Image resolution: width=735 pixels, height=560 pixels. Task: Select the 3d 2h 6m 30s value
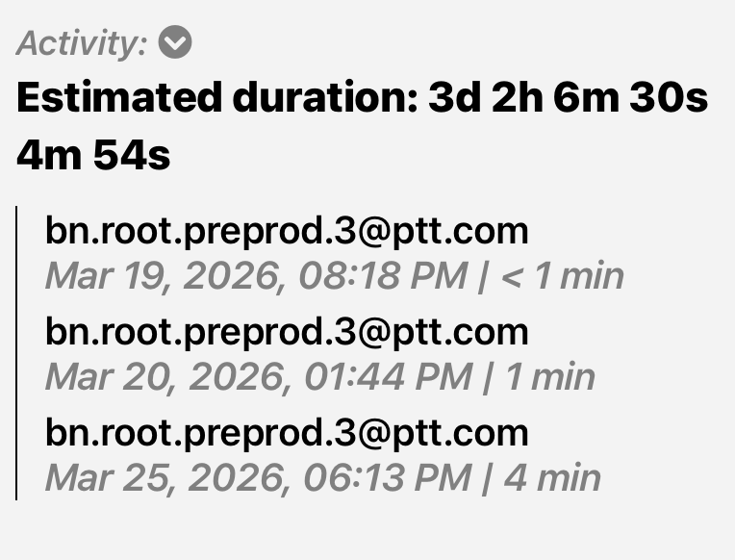pyautogui.click(x=569, y=99)
